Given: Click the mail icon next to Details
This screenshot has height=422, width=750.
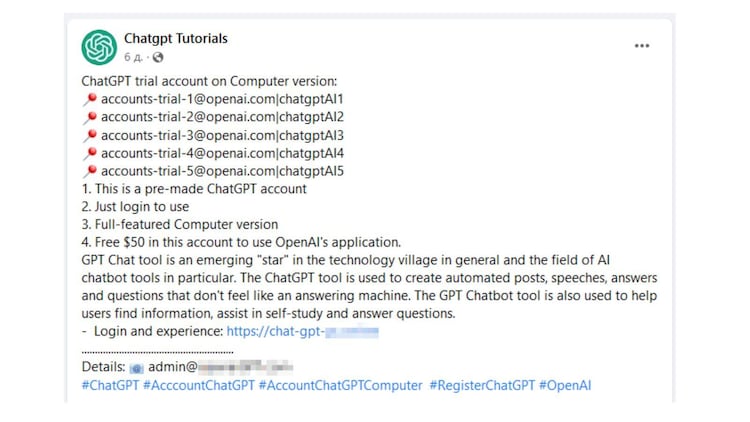Looking at the screenshot, I should click(x=137, y=367).
